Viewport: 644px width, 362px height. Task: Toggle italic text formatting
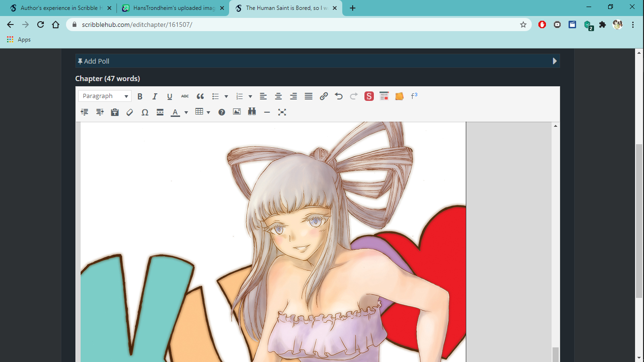pos(155,96)
